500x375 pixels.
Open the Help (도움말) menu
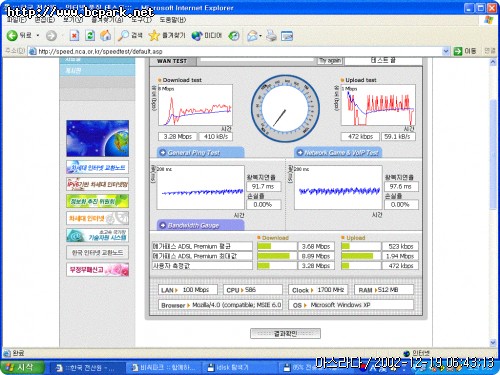(x=173, y=20)
